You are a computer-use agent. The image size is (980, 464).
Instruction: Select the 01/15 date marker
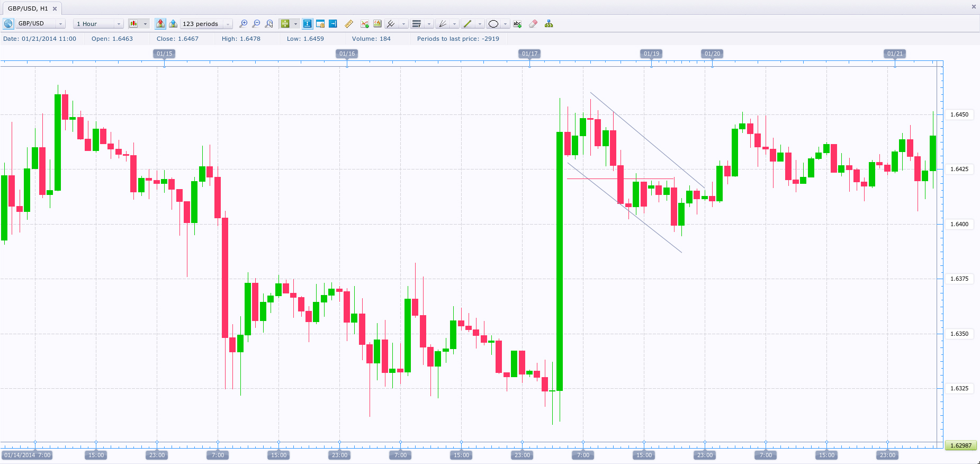(x=164, y=53)
